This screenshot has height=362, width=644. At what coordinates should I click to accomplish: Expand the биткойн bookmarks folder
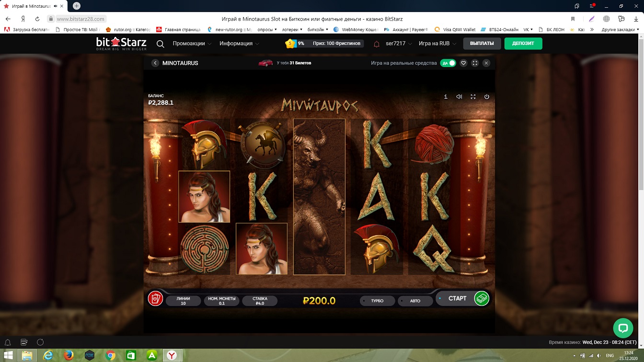coord(318,30)
